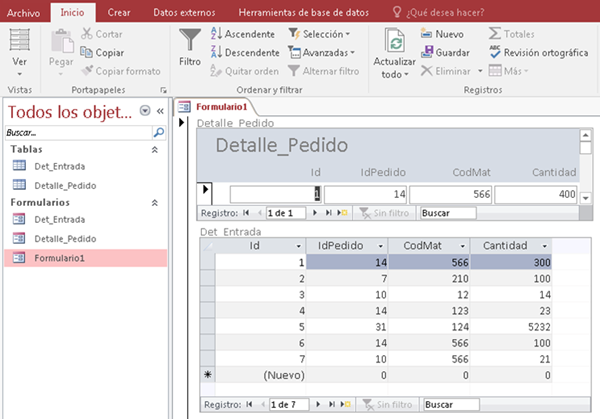Screen dimensions: 600x419
Task: Open the IdPedido column header dropdown
Action: click(x=380, y=245)
